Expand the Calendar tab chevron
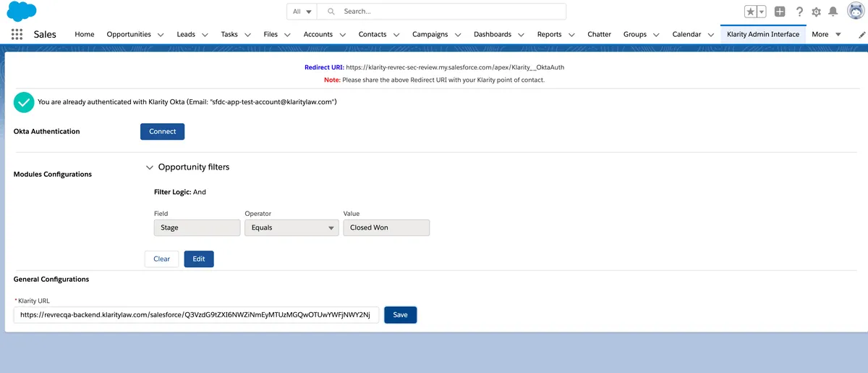 (710, 34)
